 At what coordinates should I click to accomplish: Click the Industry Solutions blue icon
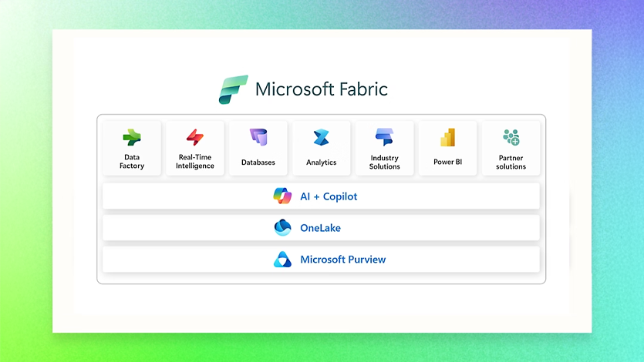click(384, 137)
